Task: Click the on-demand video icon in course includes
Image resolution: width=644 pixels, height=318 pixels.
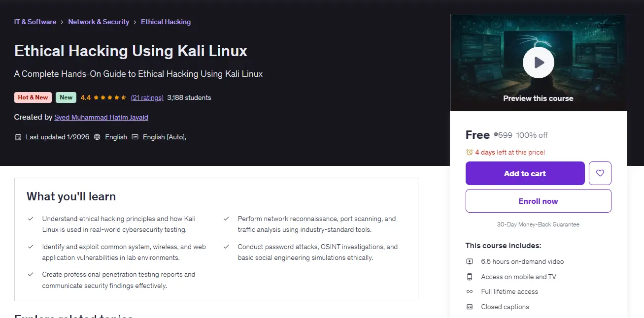Action: point(470,262)
